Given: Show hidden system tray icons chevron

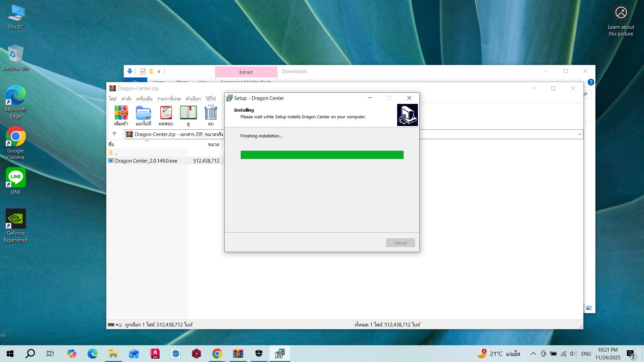Looking at the screenshot, I should pos(533,354).
